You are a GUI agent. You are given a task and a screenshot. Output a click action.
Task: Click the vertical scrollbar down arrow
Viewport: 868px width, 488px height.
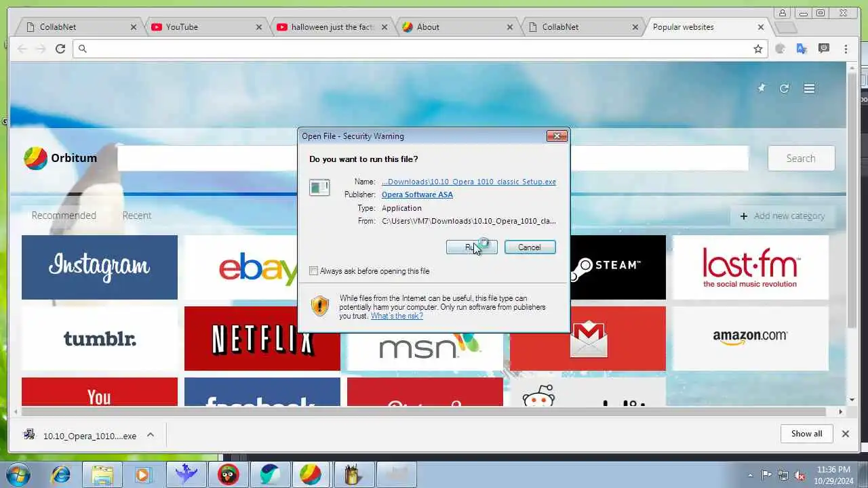coord(852,400)
